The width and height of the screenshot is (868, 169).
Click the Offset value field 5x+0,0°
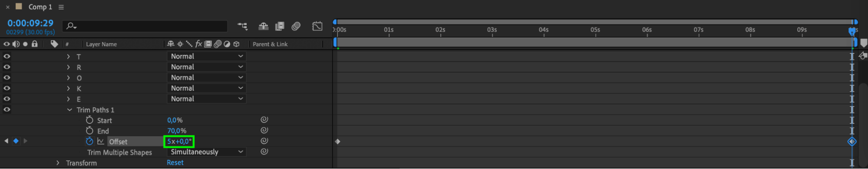tap(179, 141)
